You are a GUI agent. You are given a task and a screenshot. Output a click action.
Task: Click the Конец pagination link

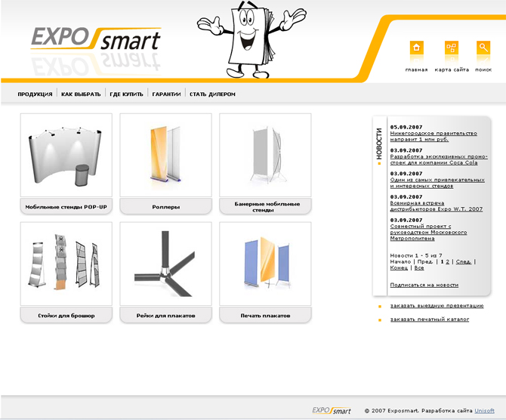pos(399,268)
